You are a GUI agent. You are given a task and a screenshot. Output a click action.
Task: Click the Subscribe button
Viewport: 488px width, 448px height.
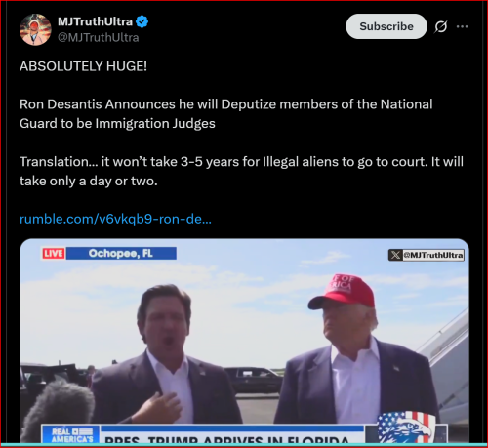pos(386,26)
